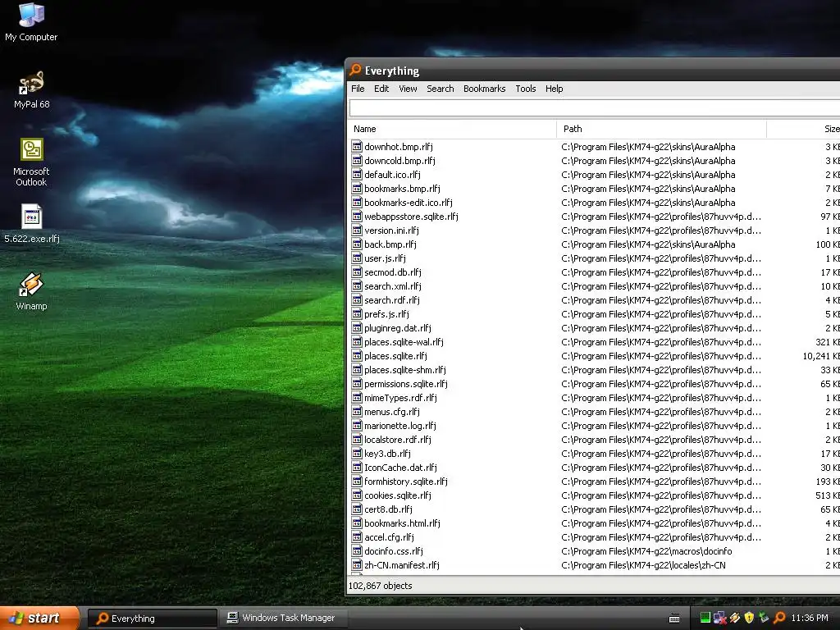
Task: Select the permissions.sqlite.rlfj row
Action: 595,383
